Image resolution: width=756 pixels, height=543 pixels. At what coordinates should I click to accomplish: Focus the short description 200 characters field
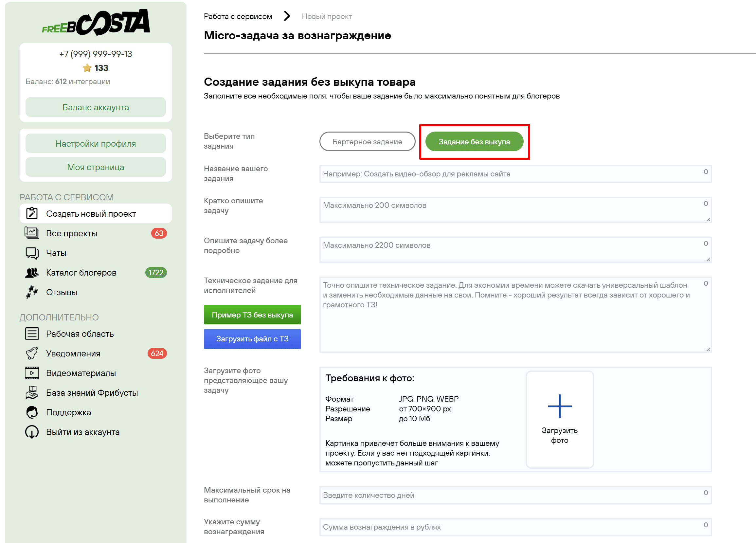click(515, 210)
